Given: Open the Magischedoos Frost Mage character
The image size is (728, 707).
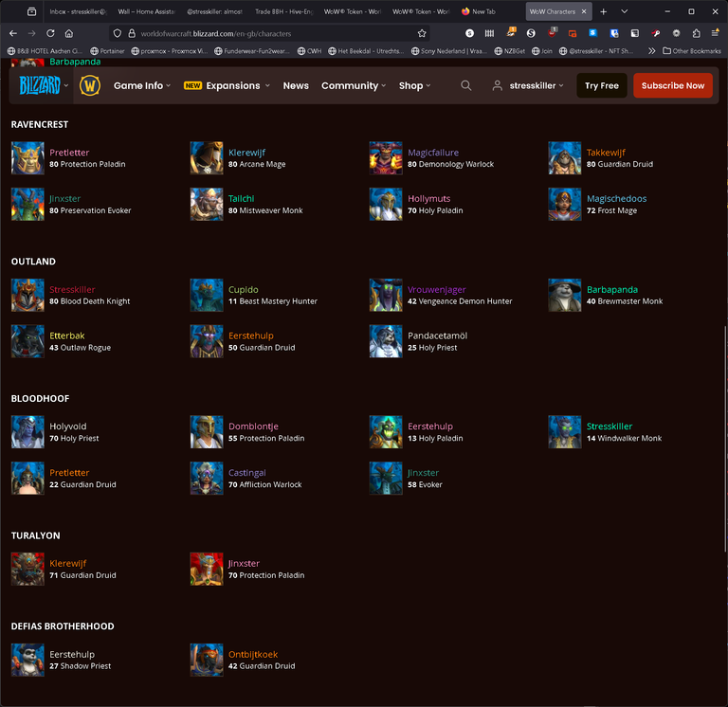Looking at the screenshot, I should 597,205.
